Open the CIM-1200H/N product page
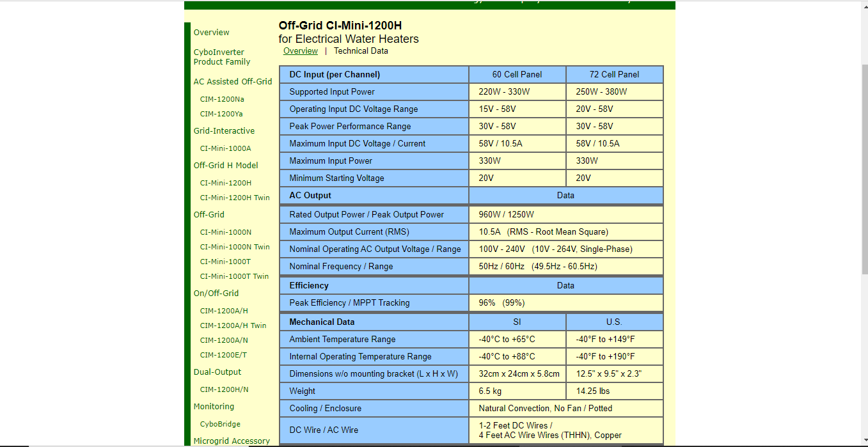Screen dimensions: 868x447 [x=224, y=389]
